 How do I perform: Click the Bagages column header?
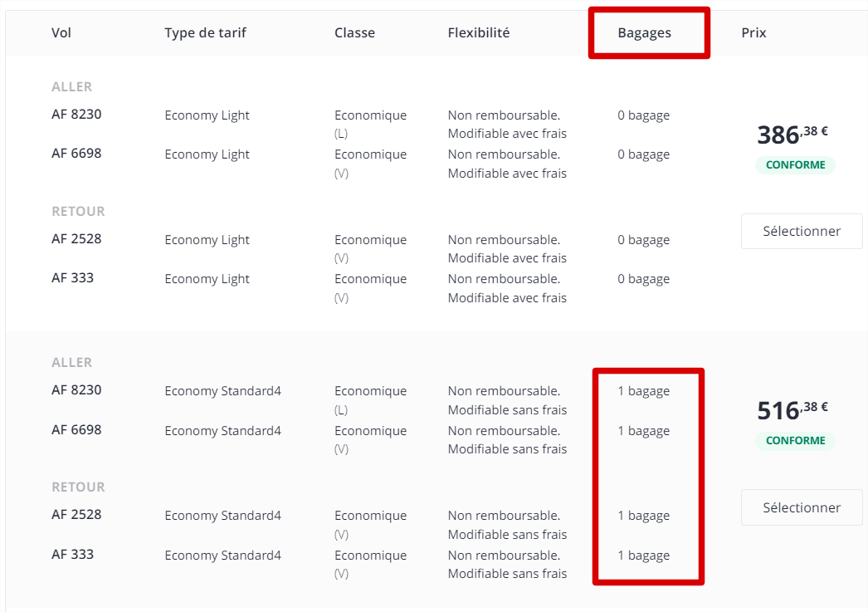(644, 32)
